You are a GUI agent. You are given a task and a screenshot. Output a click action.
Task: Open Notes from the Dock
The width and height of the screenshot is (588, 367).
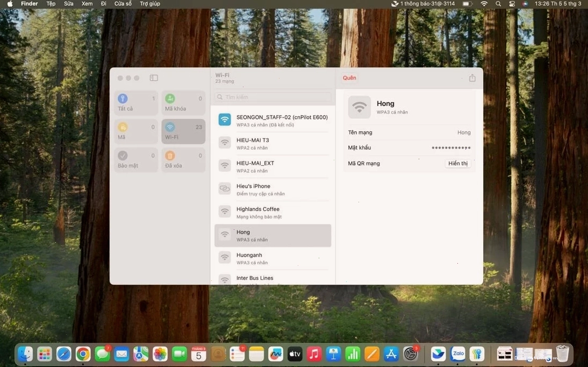point(256,354)
